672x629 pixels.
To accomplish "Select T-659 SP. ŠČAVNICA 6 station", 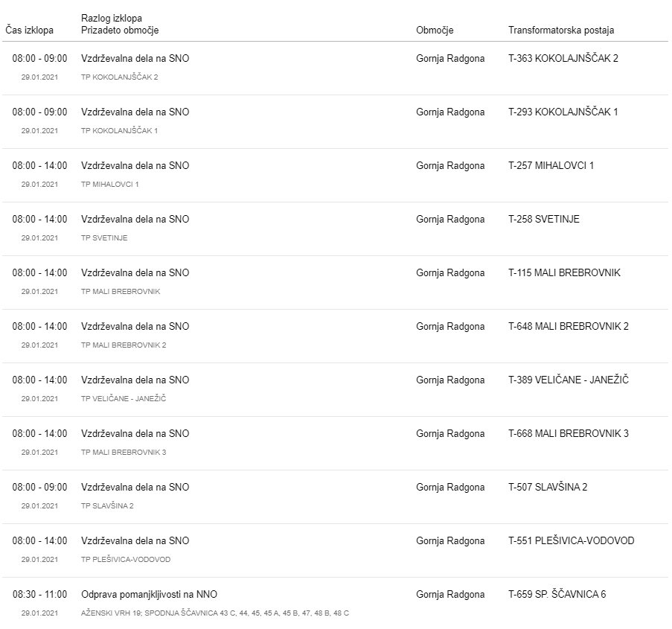I will pyautogui.click(x=557, y=594).
